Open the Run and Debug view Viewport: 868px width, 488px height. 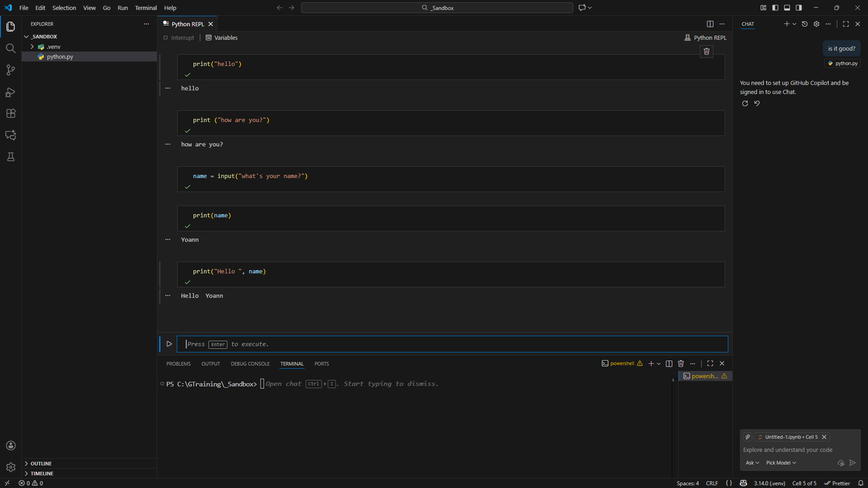point(10,92)
